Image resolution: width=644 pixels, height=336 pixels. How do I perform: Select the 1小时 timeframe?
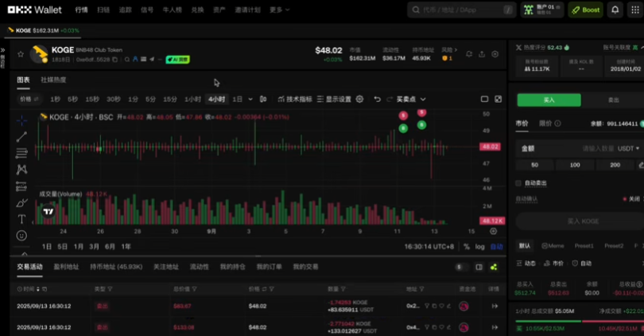[x=192, y=99]
